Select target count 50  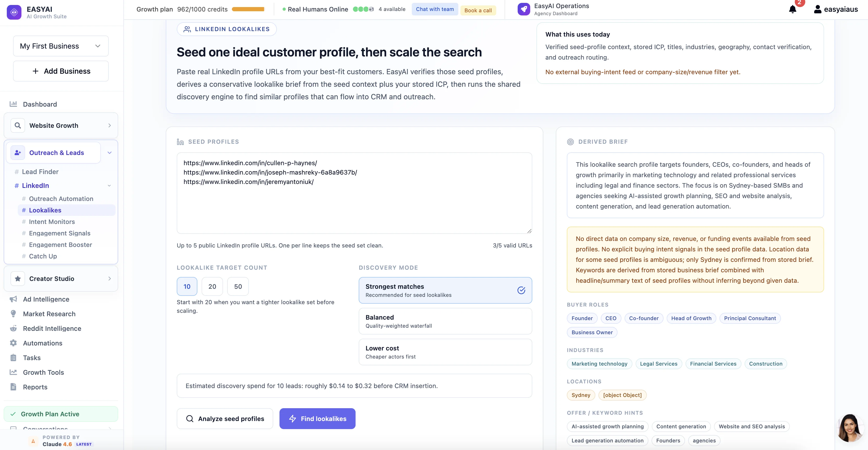238,286
